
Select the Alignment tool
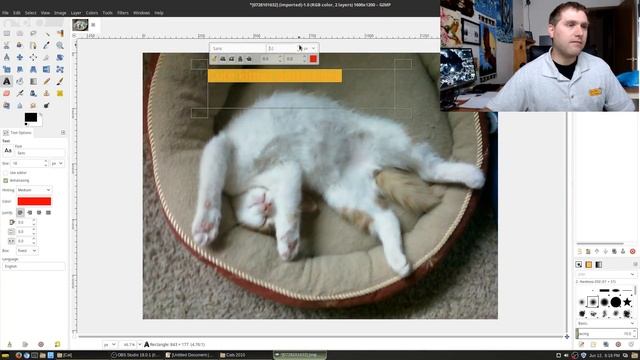(33, 57)
